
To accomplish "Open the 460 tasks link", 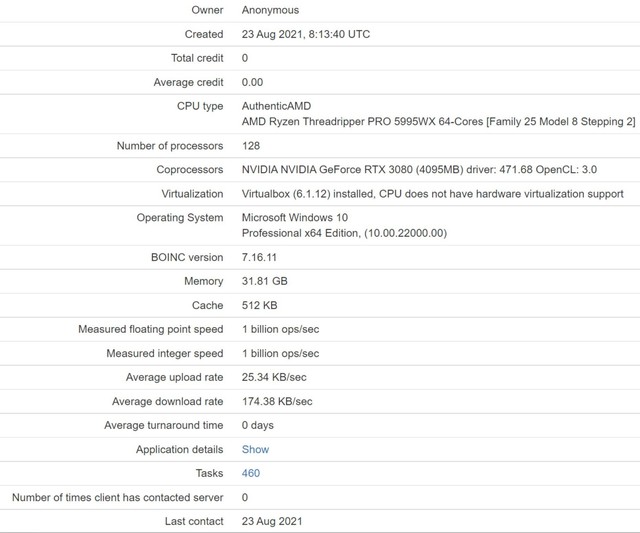I will (251, 473).
